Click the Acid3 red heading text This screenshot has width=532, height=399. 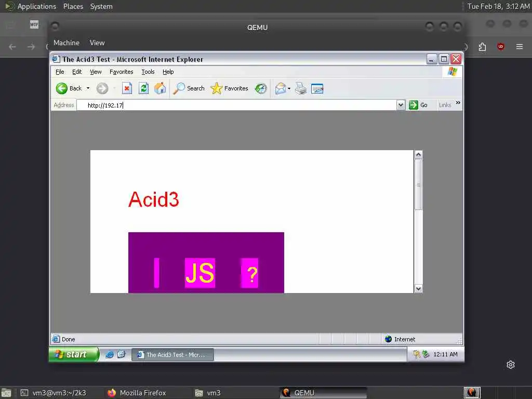[154, 199]
